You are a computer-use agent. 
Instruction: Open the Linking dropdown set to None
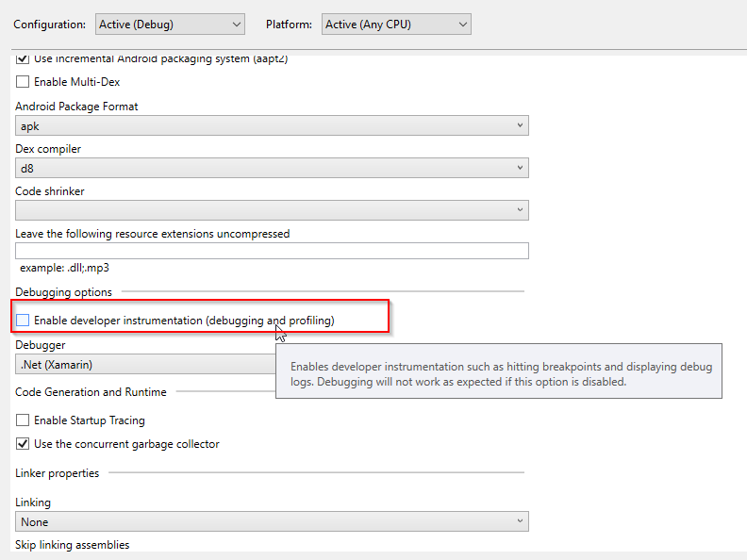pos(272,521)
